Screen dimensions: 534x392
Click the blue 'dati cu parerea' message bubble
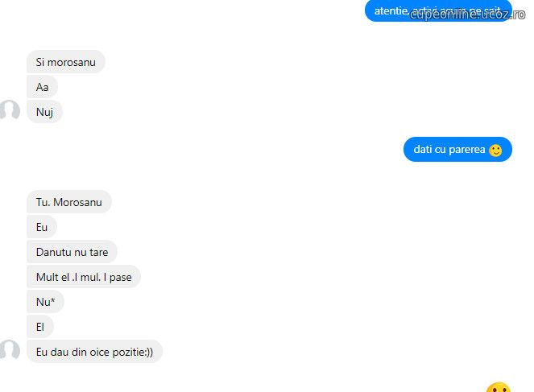(x=457, y=150)
